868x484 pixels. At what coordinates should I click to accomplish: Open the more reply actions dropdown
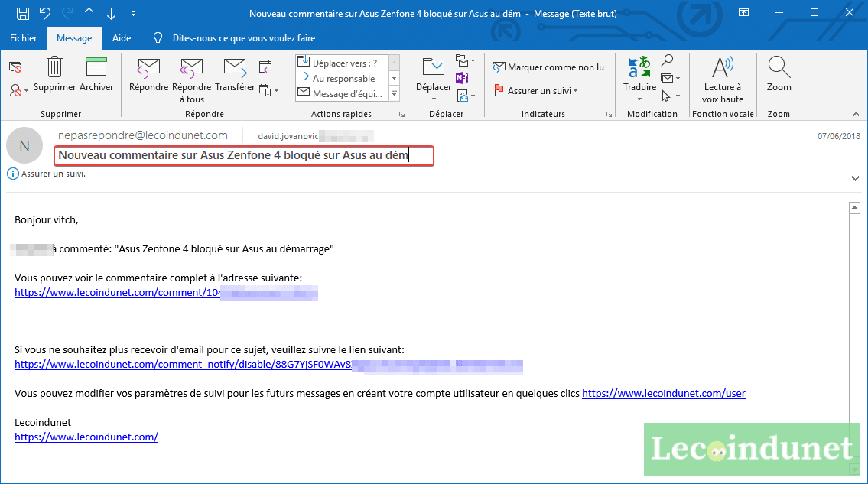coord(268,90)
